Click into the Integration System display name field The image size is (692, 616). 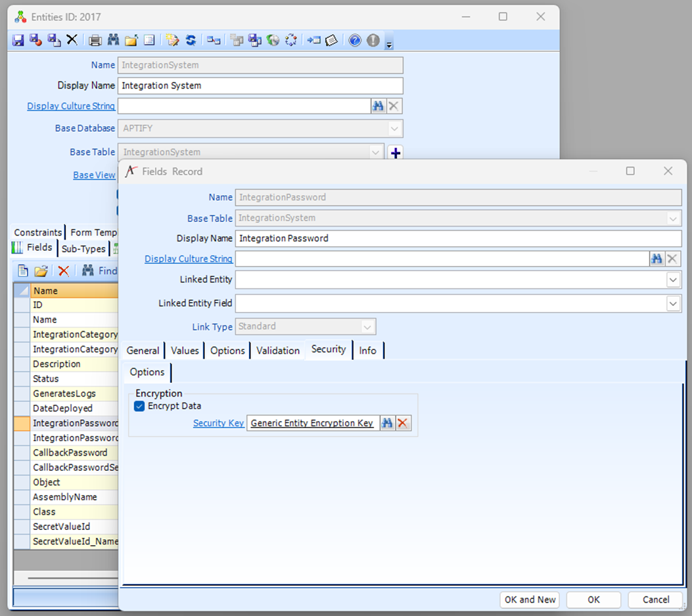(260, 85)
